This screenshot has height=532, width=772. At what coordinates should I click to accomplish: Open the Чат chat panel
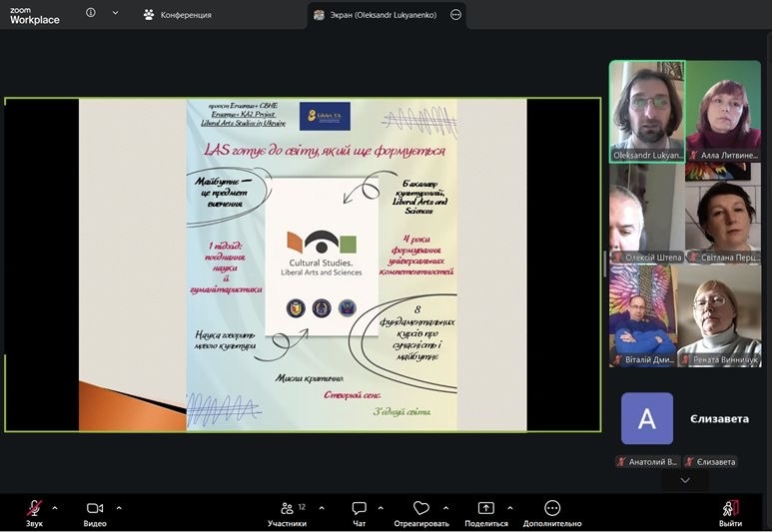click(359, 509)
